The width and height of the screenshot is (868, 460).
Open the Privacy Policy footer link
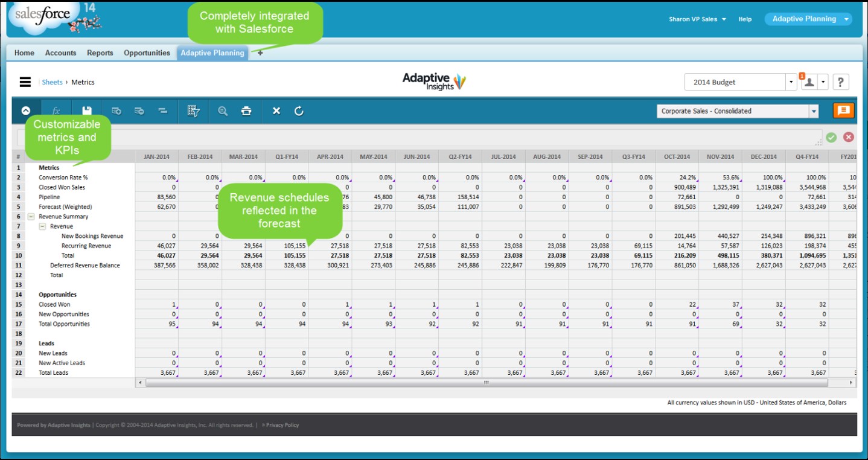282,425
